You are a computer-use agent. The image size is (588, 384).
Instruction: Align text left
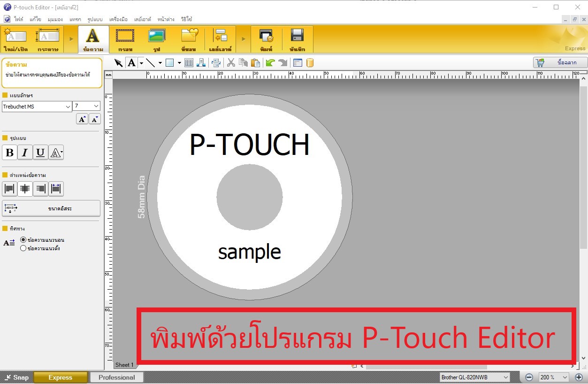[x=9, y=189]
